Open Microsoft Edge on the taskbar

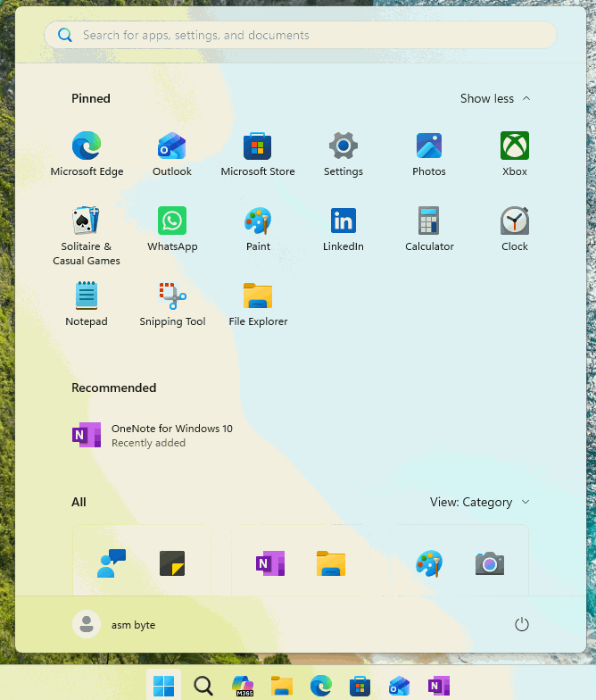[321, 686]
